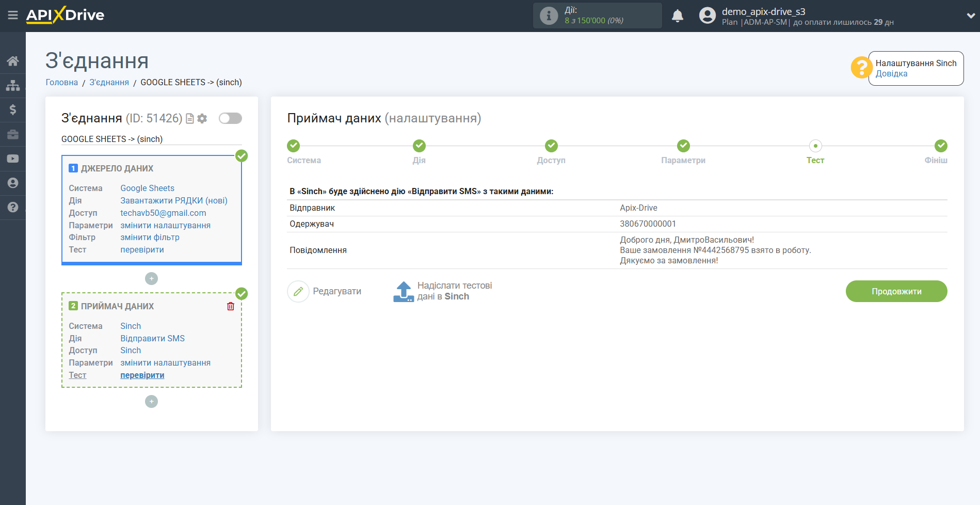The height and width of the screenshot is (505, 980).
Task: Click the Продовжити button
Action: (896, 291)
